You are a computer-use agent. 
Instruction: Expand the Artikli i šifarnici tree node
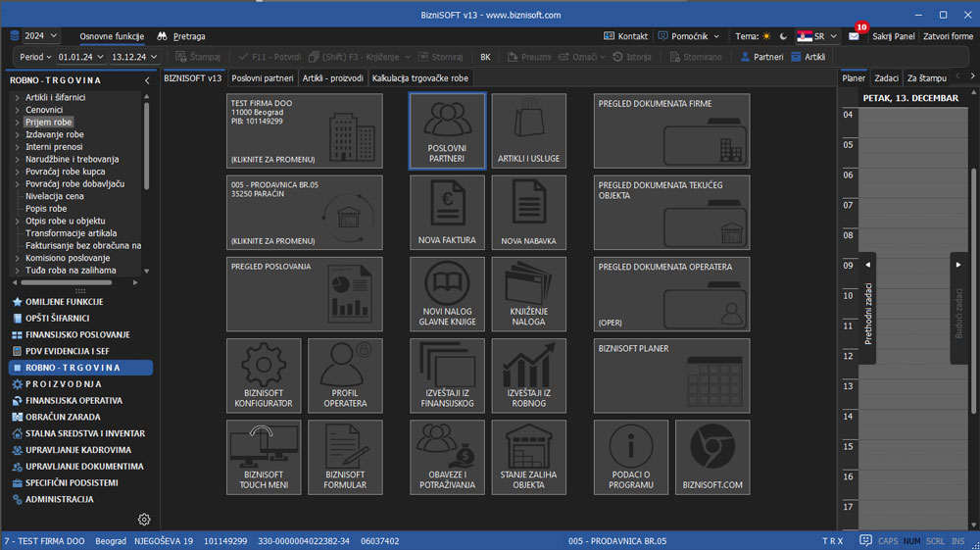pos(18,97)
